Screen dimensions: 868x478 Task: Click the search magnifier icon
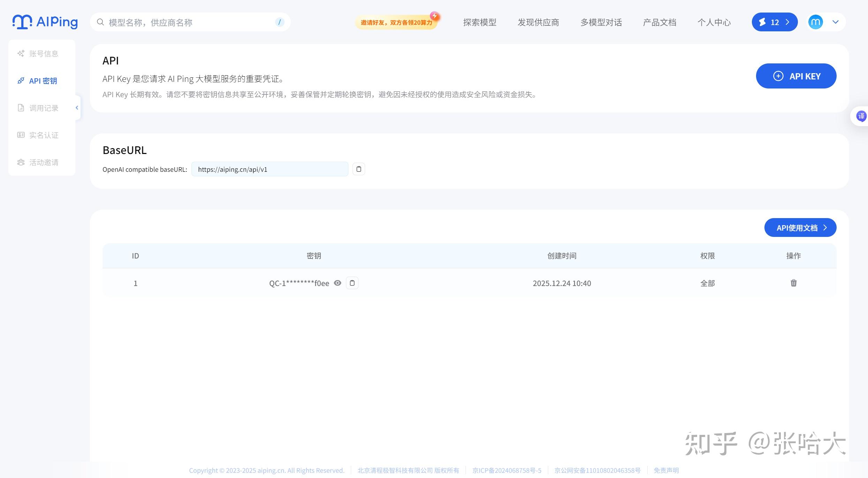pos(100,22)
